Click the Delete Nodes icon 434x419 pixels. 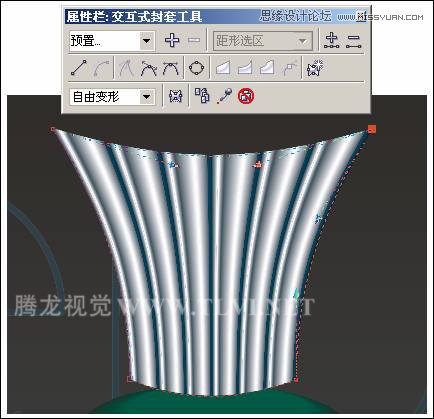tap(354, 41)
